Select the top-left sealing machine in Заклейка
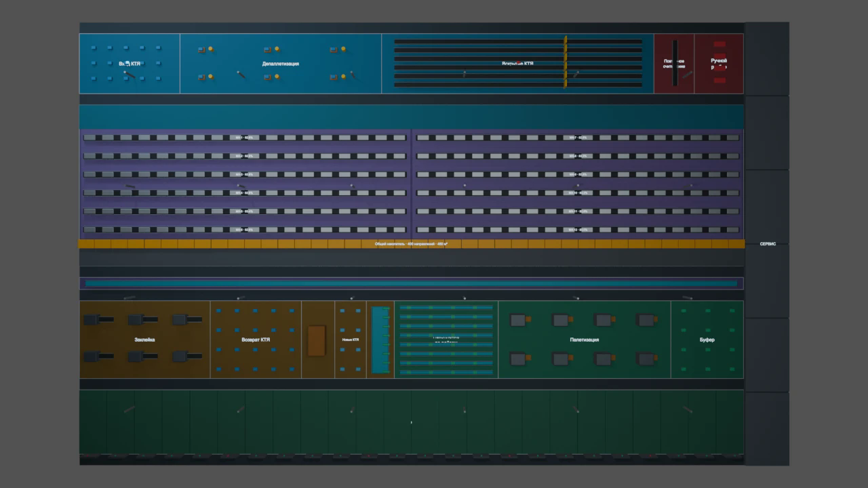The height and width of the screenshot is (488, 868). click(x=98, y=319)
